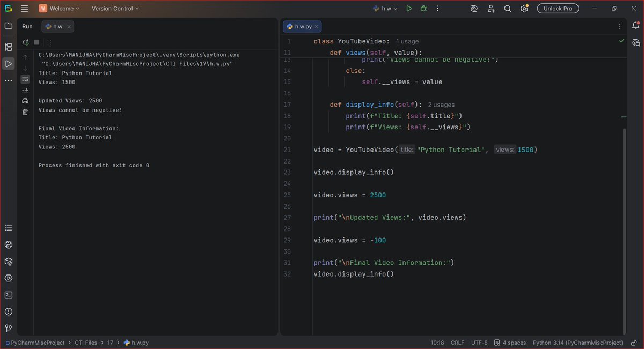Toggle Soft-Wrap in the console output

point(25,79)
